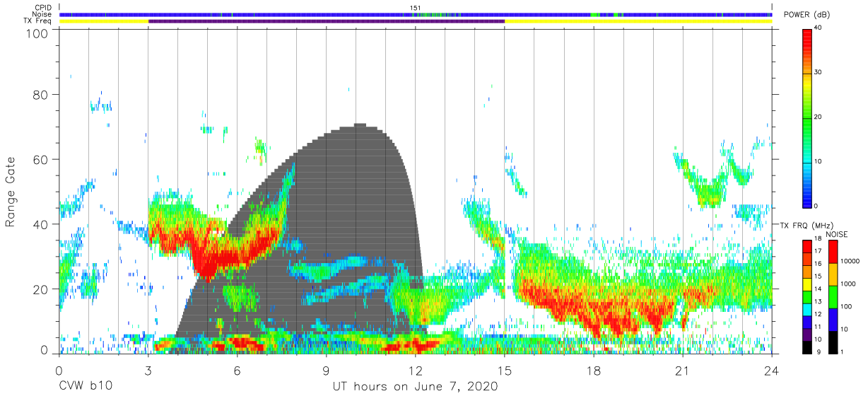
Task: Click the 18 tick on the TX FRQ legend
Action: (817, 239)
